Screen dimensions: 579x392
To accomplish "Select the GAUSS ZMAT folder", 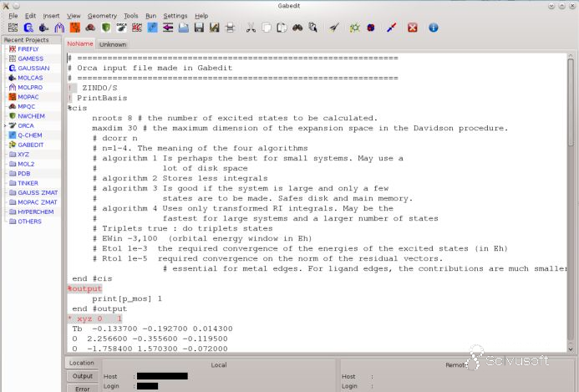I will pos(38,193).
